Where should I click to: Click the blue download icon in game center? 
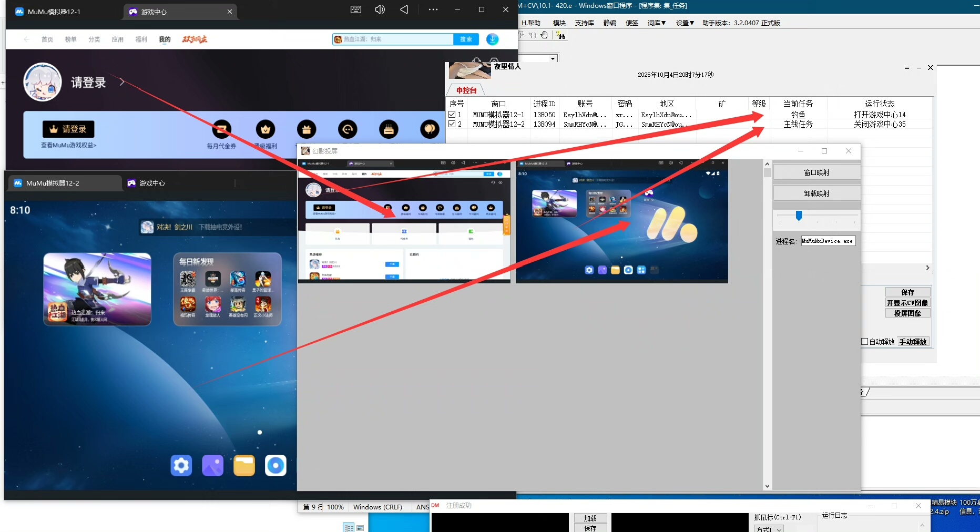[493, 39]
